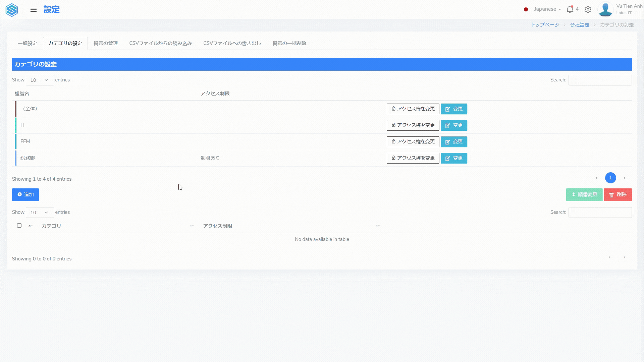Viewport: 644px width, 362px height.
Task: Open the hamburger navigation menu
Action: click(34, 10)
